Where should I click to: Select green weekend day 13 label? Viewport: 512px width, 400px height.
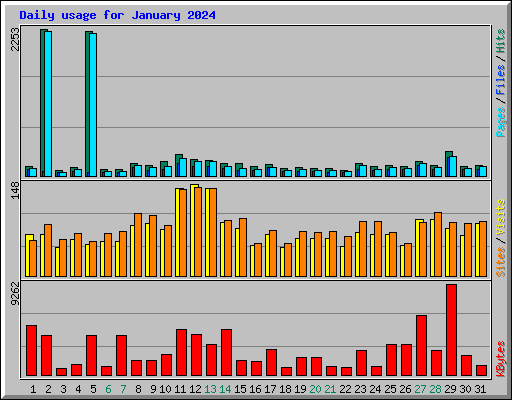[210, 389]
